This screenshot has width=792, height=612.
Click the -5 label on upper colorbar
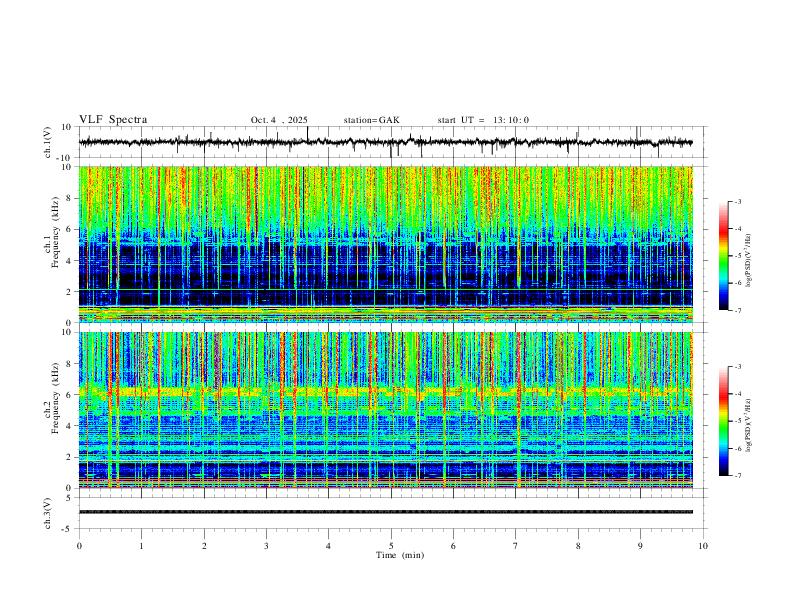737,256
